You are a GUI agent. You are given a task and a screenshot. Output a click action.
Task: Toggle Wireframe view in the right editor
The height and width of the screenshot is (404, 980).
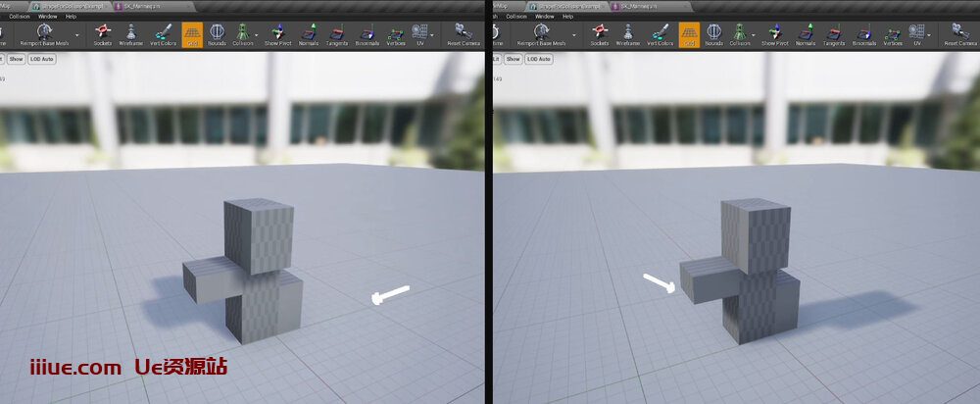click(x=627, y=34)
